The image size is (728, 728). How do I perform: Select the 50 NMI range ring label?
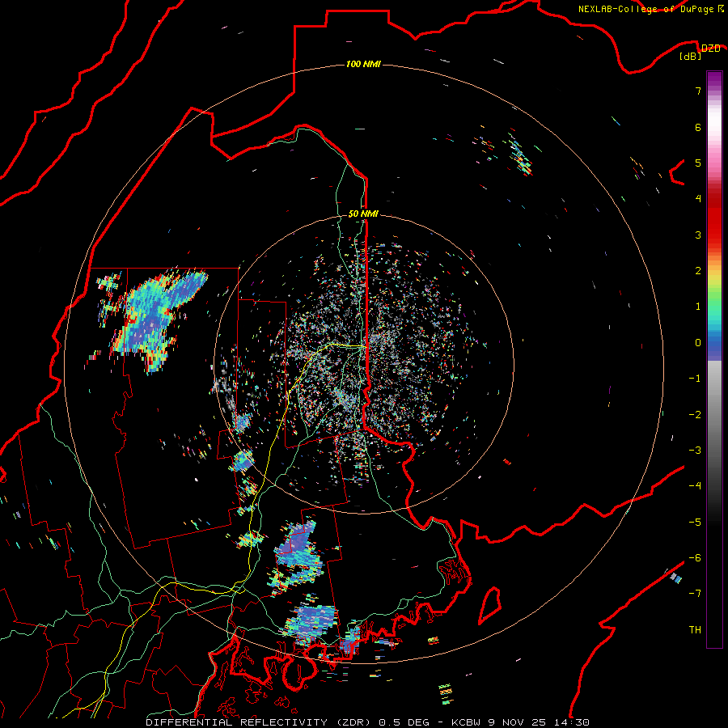pos(363,214)
